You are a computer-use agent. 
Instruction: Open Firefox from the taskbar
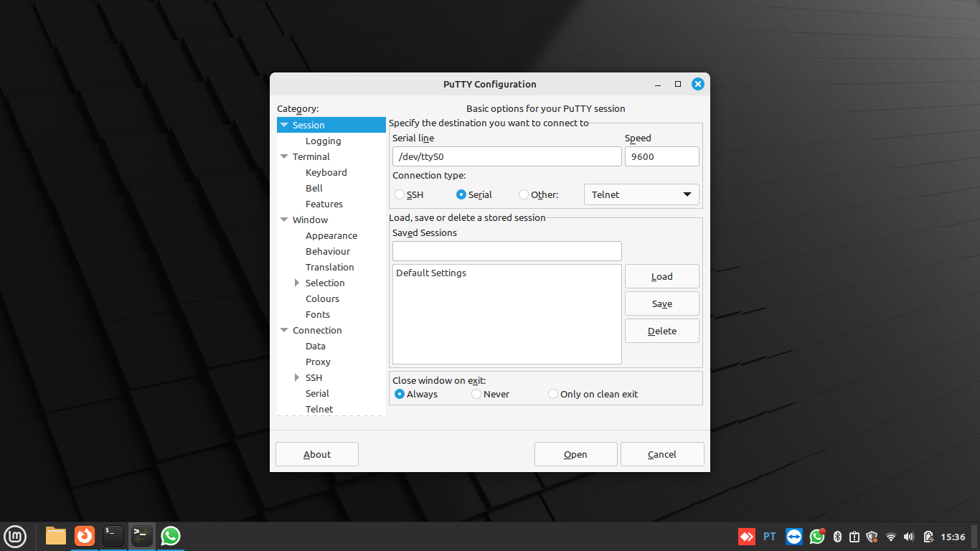click(85, 536)
